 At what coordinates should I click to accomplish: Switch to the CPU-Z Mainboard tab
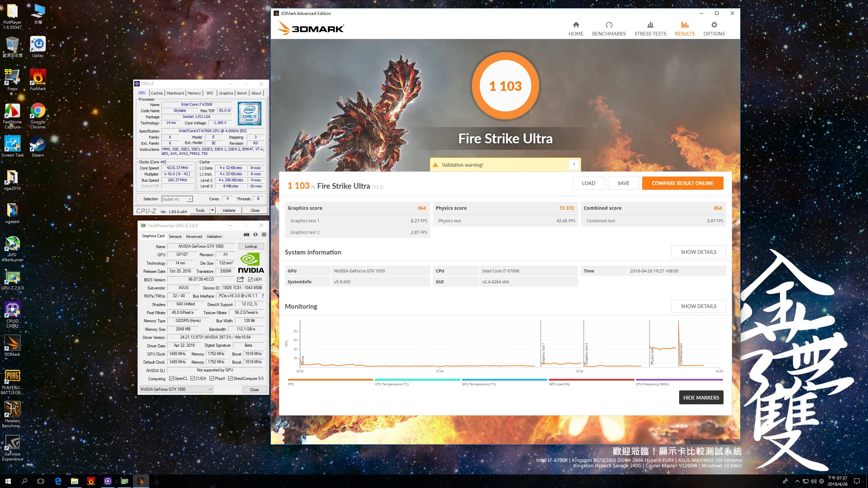175,93
